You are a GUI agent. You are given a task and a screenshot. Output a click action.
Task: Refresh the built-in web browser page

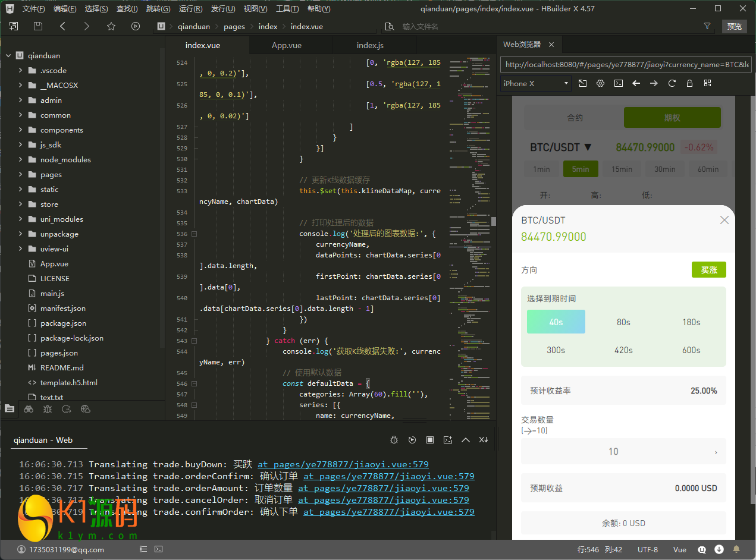672,84
